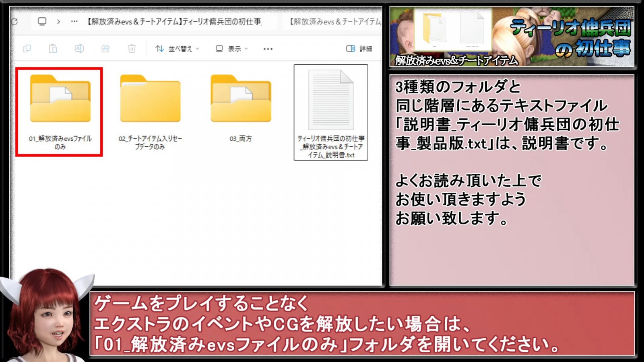Click the Copy toolbar icon
Image resolution: width=644 pixels, height=362 pixels.
coord(27,49)
